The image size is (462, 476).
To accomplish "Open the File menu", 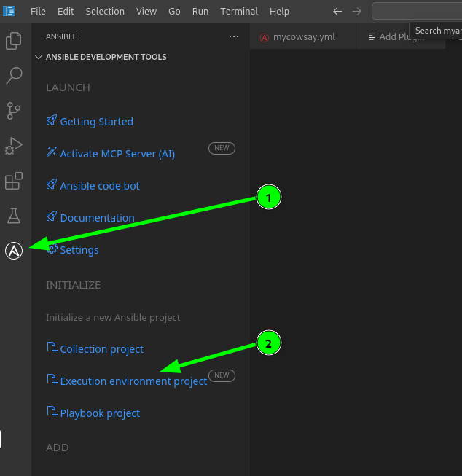I will tap(38, 12).
